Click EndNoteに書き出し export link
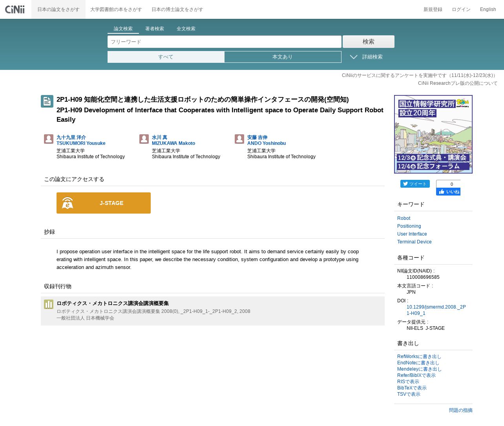Image resolution: width=504 pixels, height=426 pixels. [418, 363]
